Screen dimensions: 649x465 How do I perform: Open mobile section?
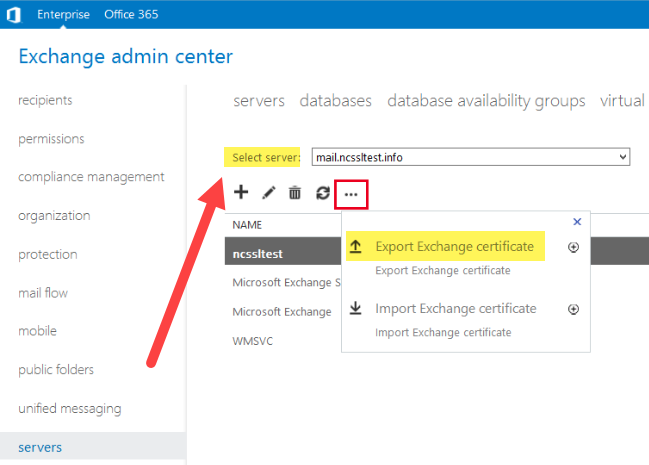(x=37, y=331)
